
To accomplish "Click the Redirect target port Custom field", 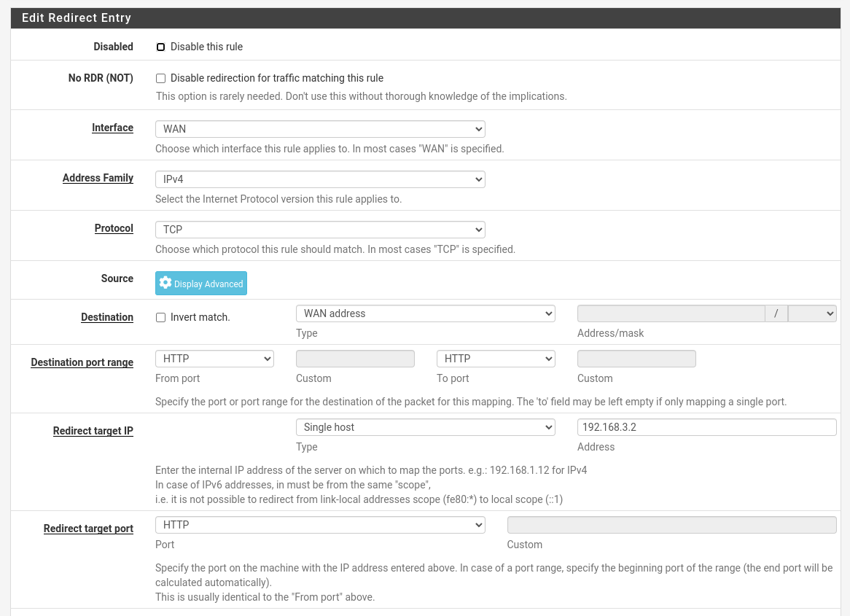I will [671, 525].
